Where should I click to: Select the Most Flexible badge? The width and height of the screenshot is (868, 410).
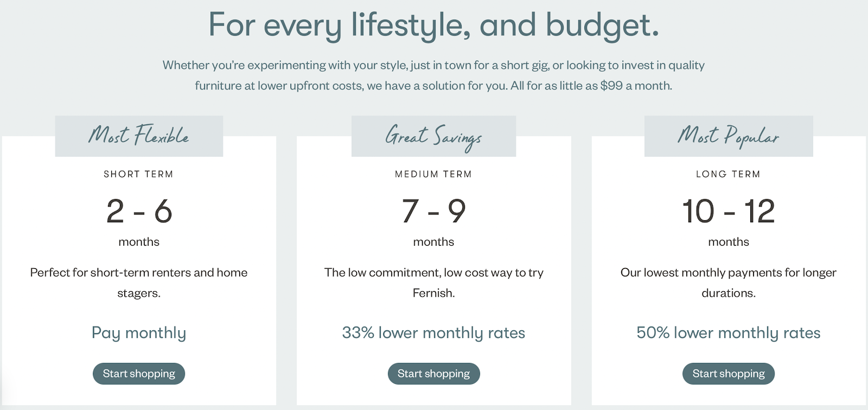coord(139,136)
